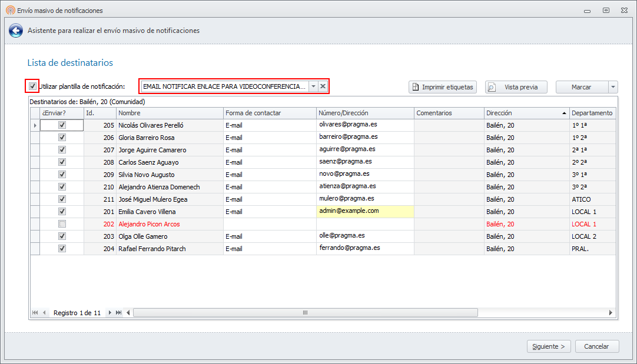The width and height of the screenshot is (637, 364).
Task: Sort by the Comentarios column header
Action: [449, 113]
